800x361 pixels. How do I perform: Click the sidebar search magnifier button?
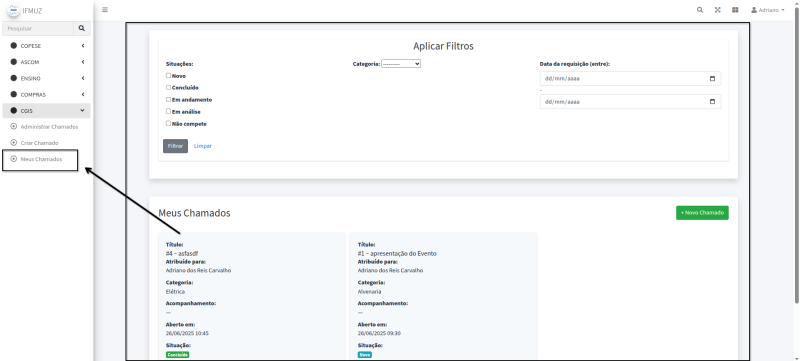click(x=82, y=29)
